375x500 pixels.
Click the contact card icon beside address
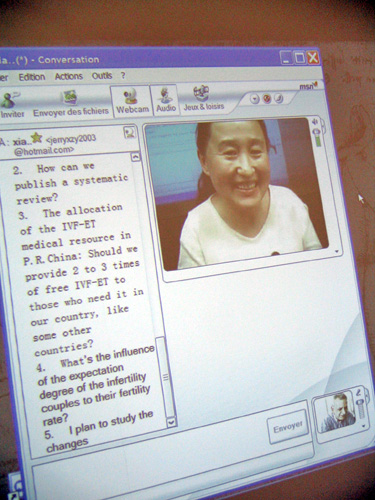pyautogui.click(x=129, y=132)
